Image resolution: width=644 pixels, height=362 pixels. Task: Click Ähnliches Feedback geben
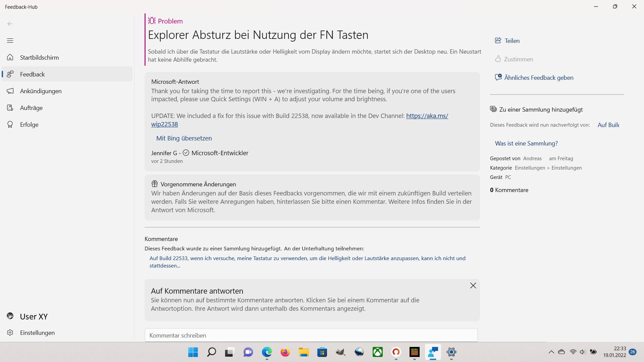tap(539, 77)
